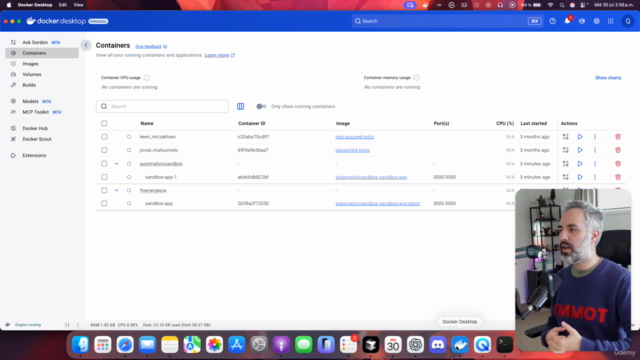Viewport: 640px width, 360px height.
Task: Open the help icon in header
Action: pyautogui.click(x=552, y=21)
